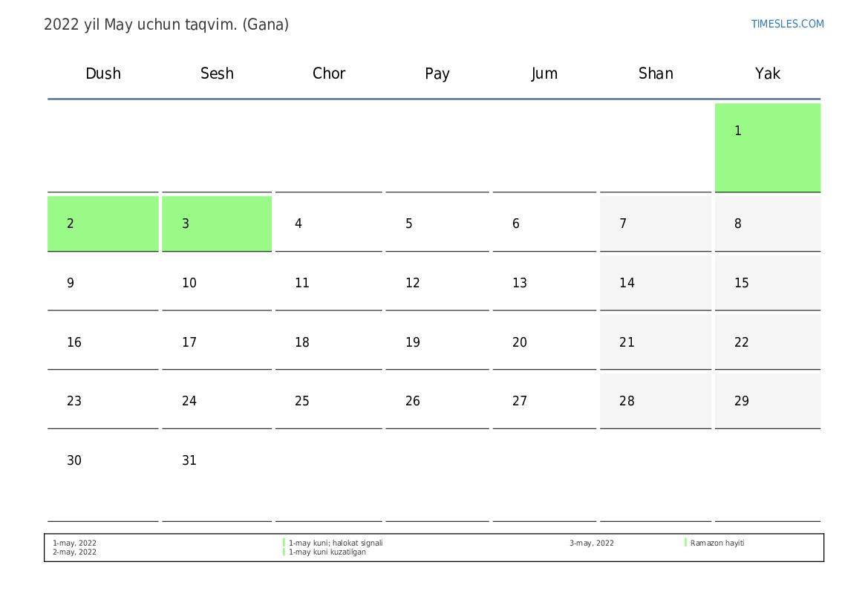Select the highlighted May 2 cell

(103, 223)
